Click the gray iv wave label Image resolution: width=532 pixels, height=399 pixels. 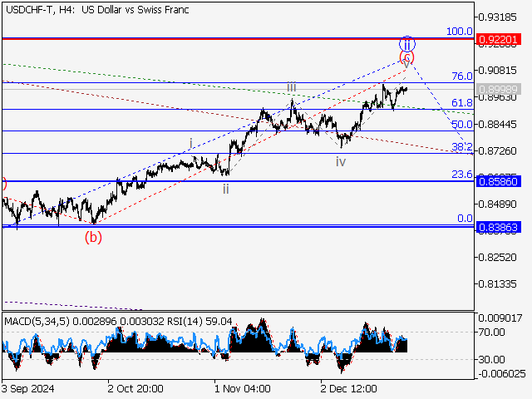tap(341, 161)
